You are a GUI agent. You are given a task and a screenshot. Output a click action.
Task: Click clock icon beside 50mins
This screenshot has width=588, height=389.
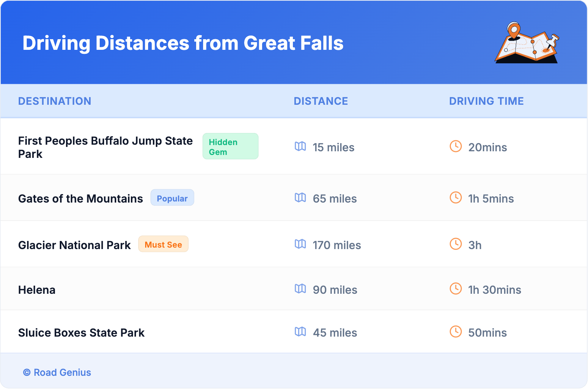pyautogui.click(x=456, y=332)
